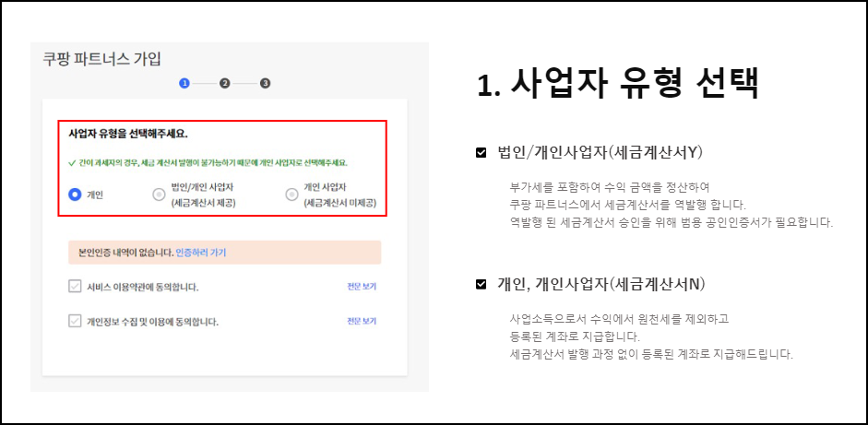The width and height of the screenshot is (868, 425).
Task: Click line 부가세를 포함하여 수익 금액을 정산하여
Action: pyautogui.click(x=610, y=187)
